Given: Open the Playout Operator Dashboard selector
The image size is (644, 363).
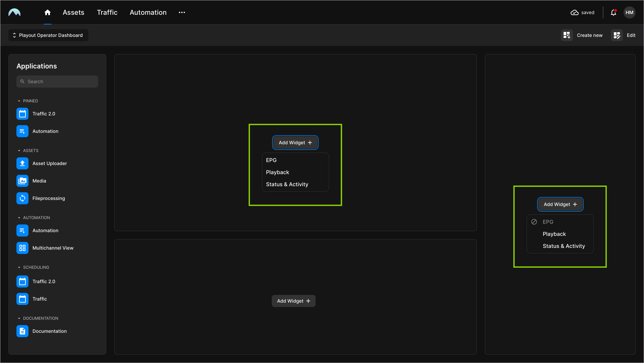Looking at the screenshot, I should pos(48,35).
